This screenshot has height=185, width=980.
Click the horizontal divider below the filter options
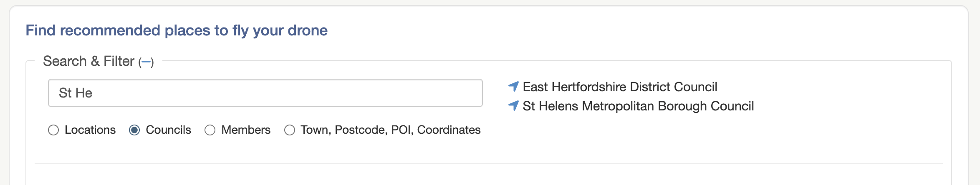[488, 163]
